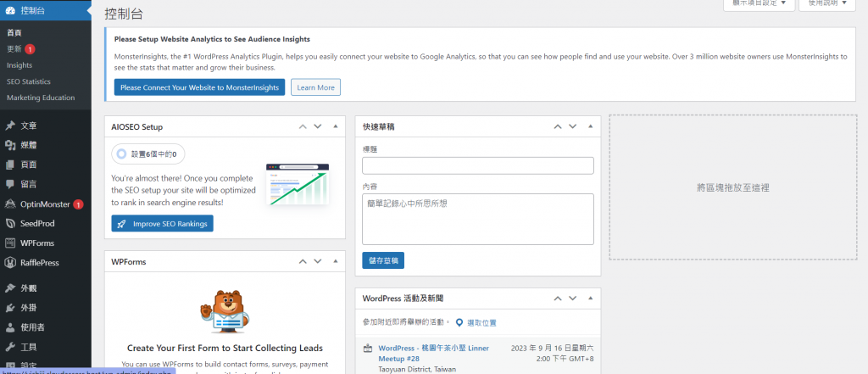
Task: Collapse the AIOSEO Setup panel
Action: pyautogui.click(x=335, y=126)
